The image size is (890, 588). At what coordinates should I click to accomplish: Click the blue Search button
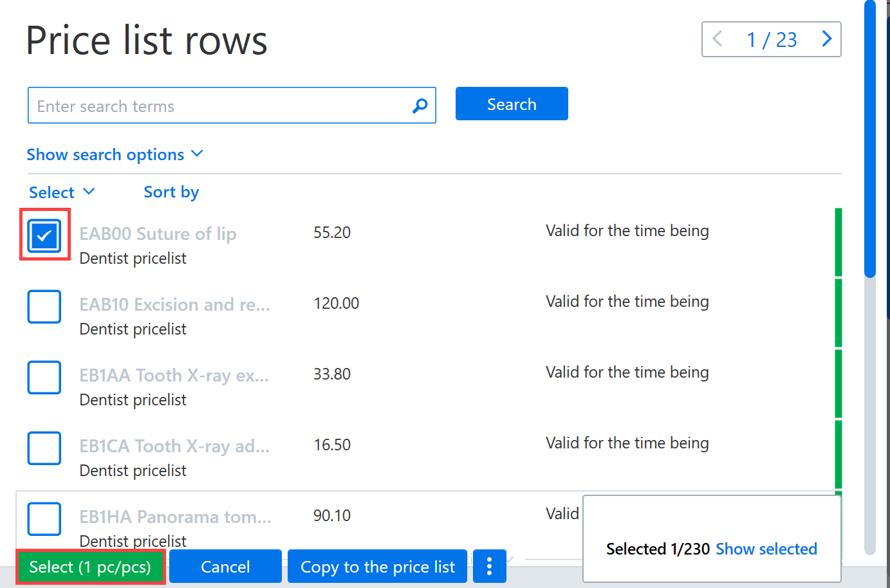512,104
